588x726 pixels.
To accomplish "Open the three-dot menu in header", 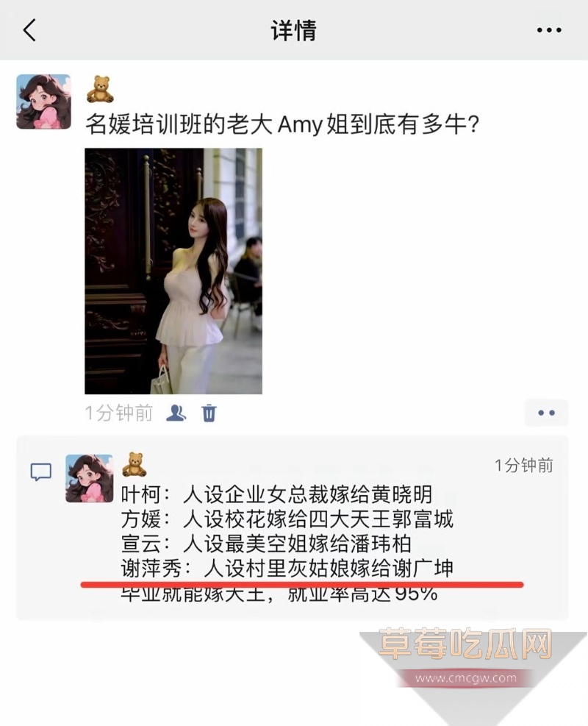I will point(549,30).
